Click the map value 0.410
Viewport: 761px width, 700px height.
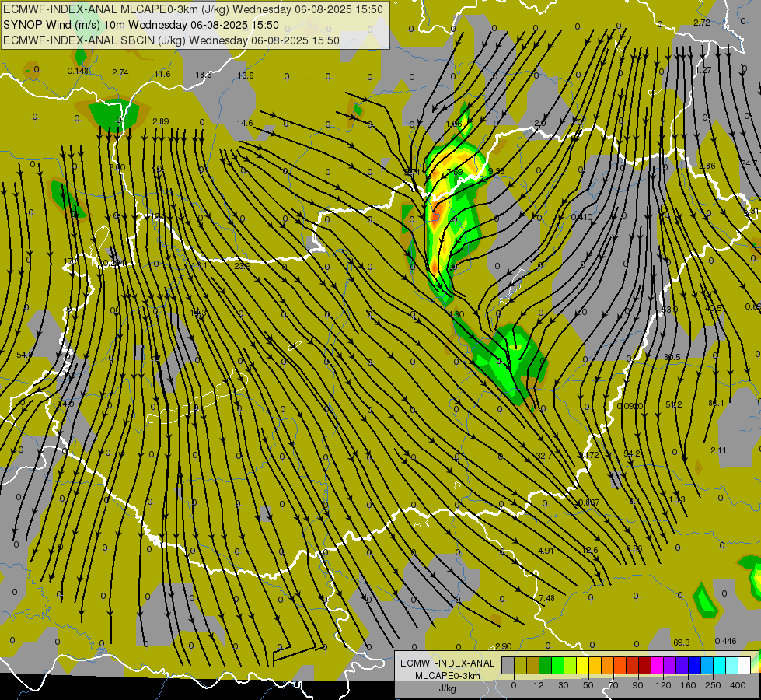582,217
